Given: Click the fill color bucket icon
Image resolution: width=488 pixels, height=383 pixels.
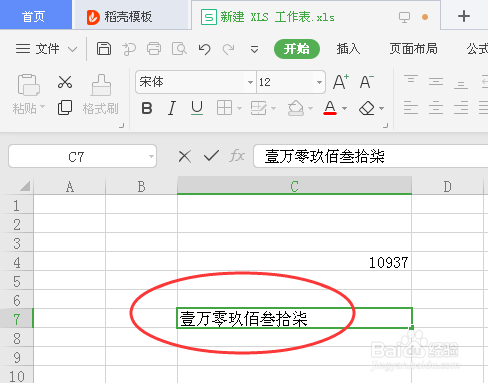Looking at the screenshot, I should tap(296, 108).
